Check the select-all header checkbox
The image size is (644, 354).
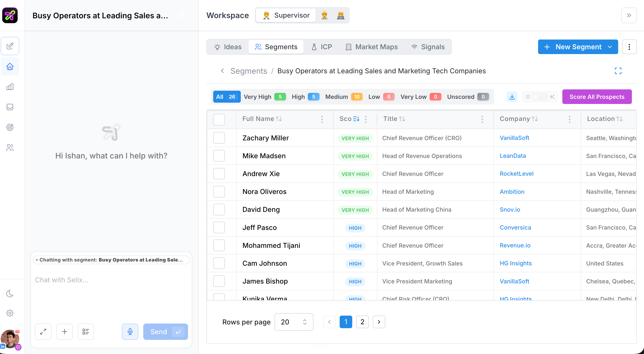click(x=219, y=119)
